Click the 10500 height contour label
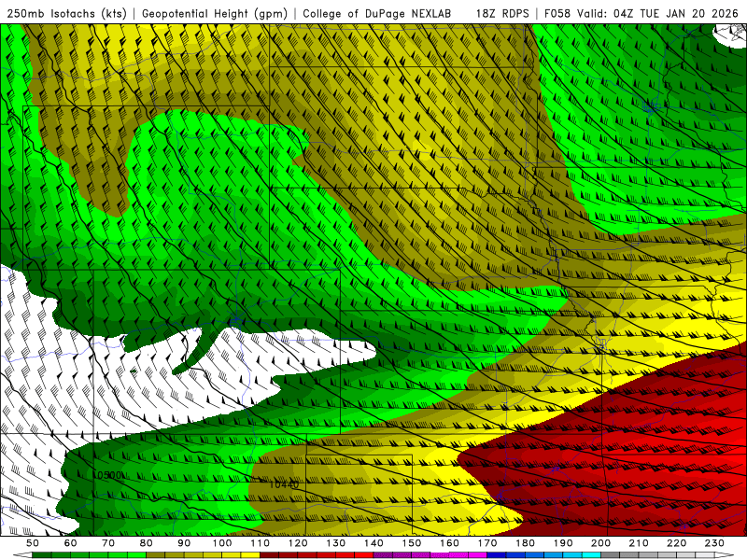This screenshot has height=560, width=747. pyautogui.click(x=106, y=475)
